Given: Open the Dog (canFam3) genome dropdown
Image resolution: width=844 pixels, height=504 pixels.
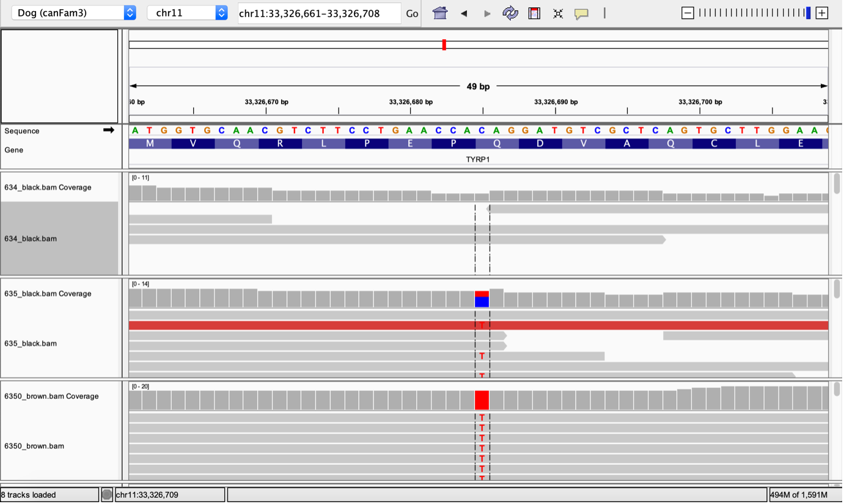Looking at the screenshot, I should pos(73,13).
